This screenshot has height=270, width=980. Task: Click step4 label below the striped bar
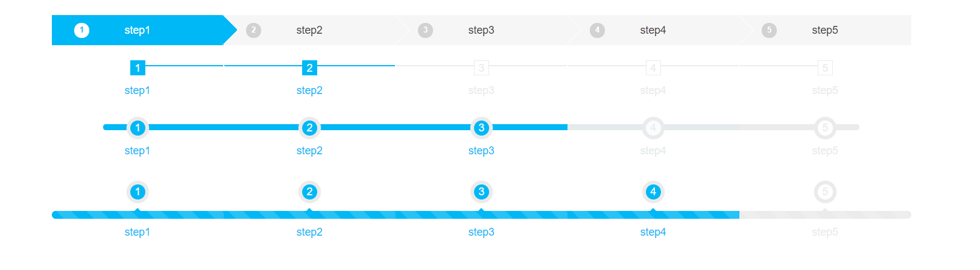(653, 232)
